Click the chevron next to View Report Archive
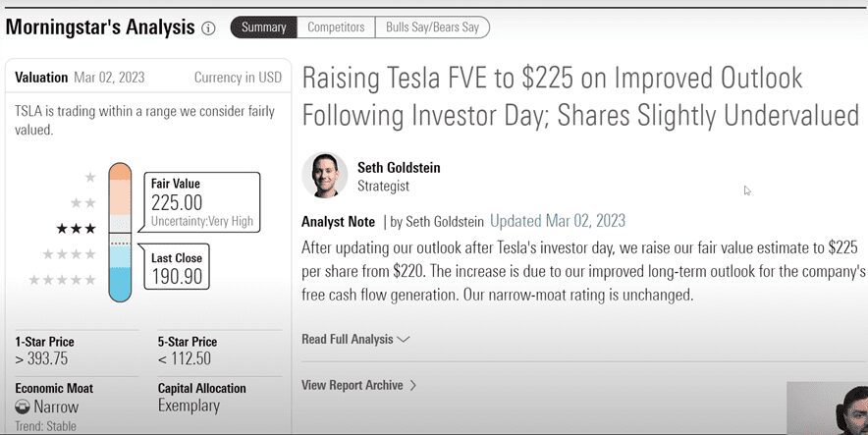The height and width of the screenshot is (435, 868). [x=413, y=385]
